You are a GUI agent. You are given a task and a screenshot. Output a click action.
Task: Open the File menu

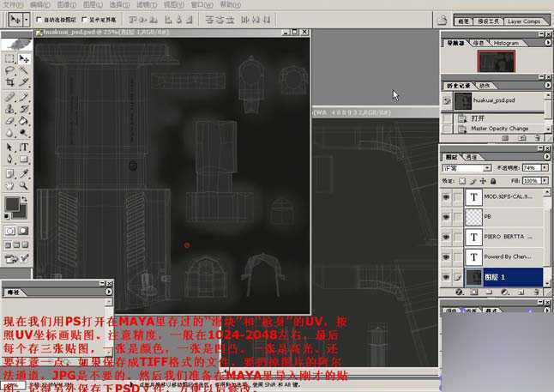pyautogui.click(x=13, y=4)
